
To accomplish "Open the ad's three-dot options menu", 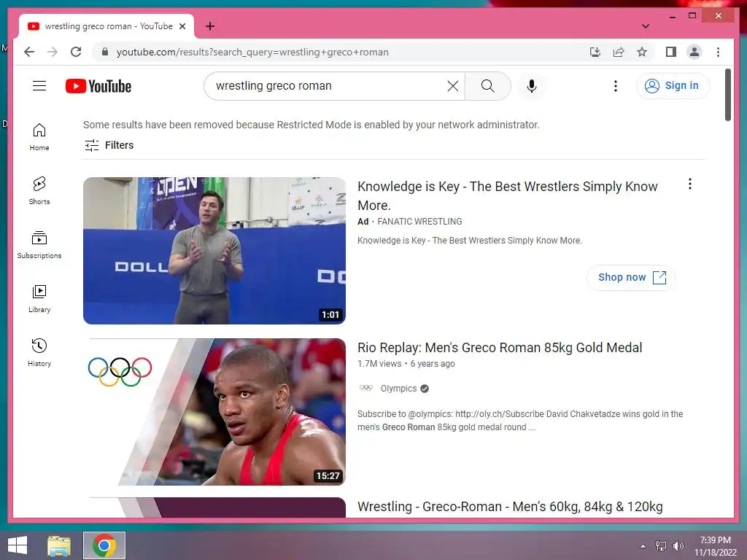I will click(x=690, y=184).
